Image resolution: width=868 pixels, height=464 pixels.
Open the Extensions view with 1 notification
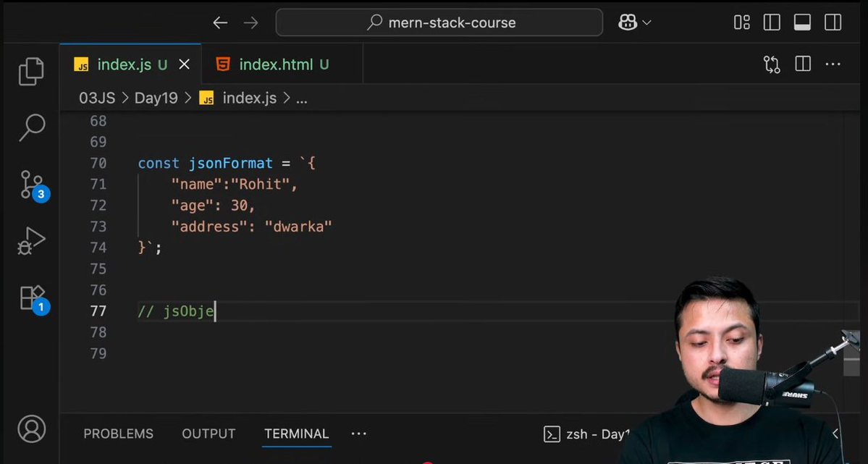point(30,297)
